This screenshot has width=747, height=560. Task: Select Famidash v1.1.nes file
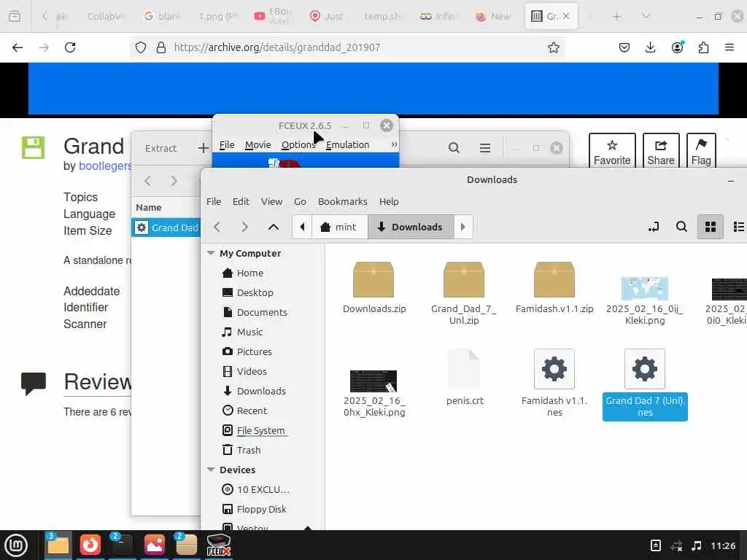(x=554, y=384)
